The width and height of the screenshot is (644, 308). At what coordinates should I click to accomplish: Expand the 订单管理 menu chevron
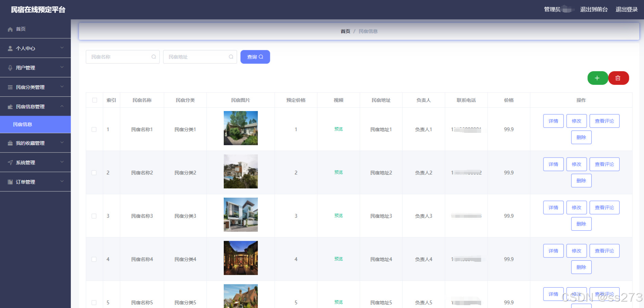[x=62, y=182]
